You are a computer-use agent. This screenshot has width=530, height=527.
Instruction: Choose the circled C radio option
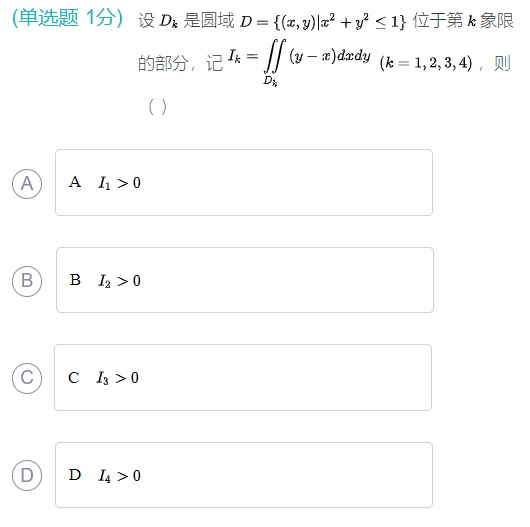click(x=27, y=378)
